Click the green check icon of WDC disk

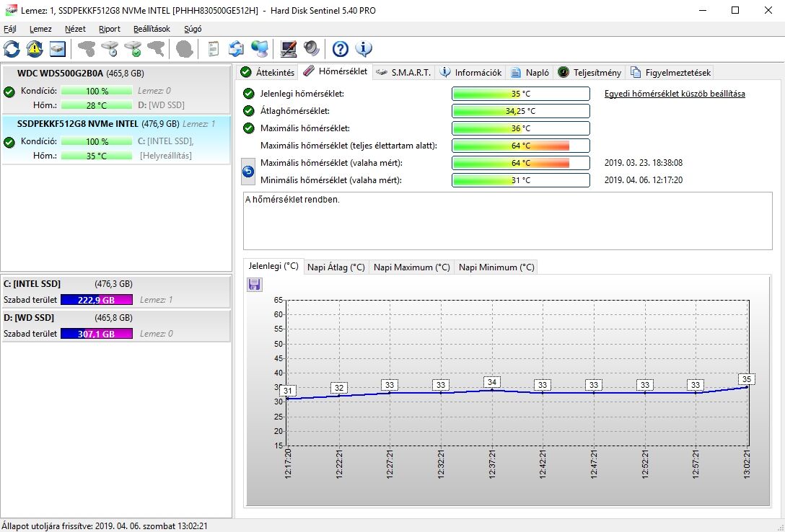click(9, 92)
